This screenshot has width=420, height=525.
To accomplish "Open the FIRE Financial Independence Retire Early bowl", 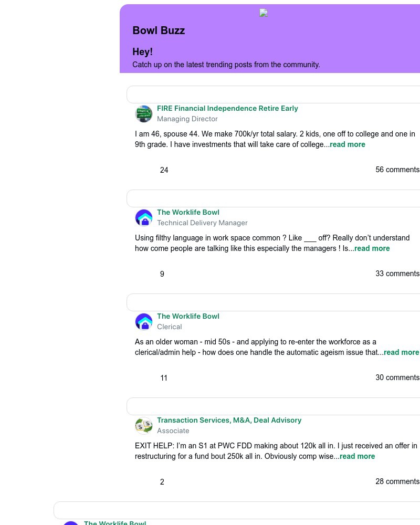I will pos(227,108).
